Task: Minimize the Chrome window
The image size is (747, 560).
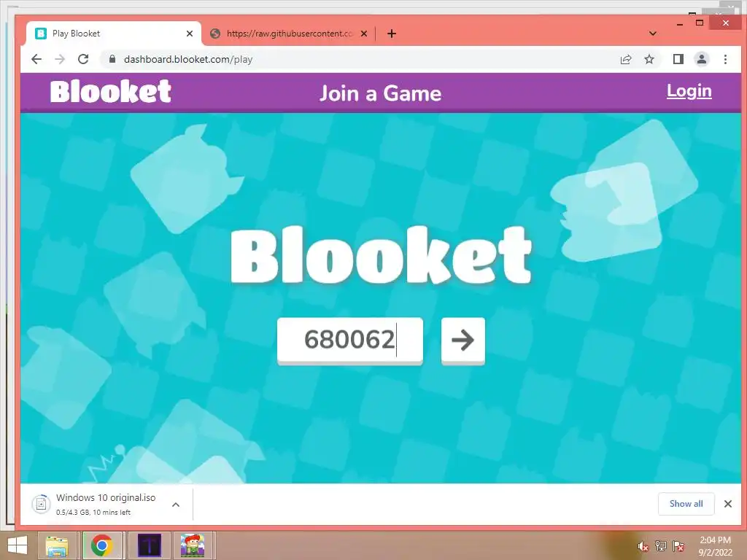Action: coord(680,23)
